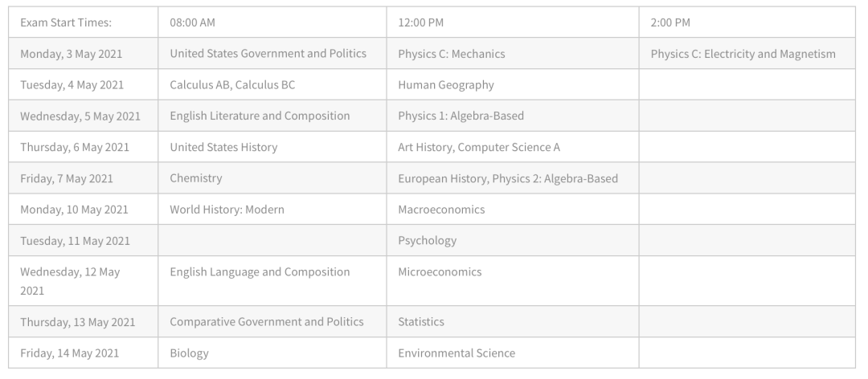Select the Macroeconomics cell
Viewport: 868px width, 379px height.
pyautogui.click(x=513, y=209)
